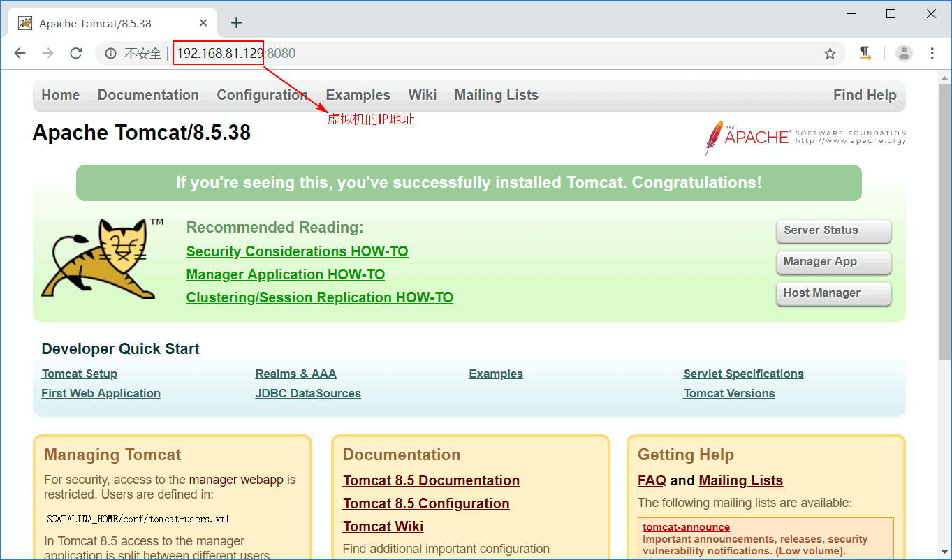
Task: Open the Examples navigation item in top bar
Action: coord(358,95)
